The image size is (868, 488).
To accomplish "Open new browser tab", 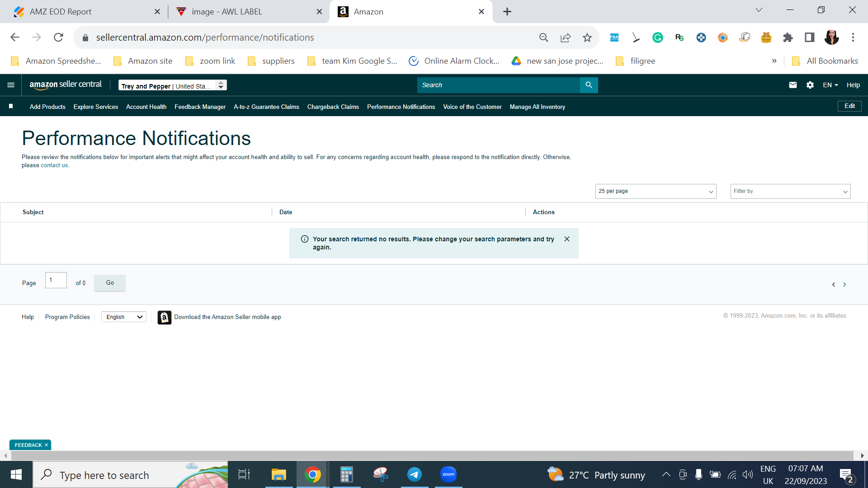I will pyautogui.click(x=507, y=12).
